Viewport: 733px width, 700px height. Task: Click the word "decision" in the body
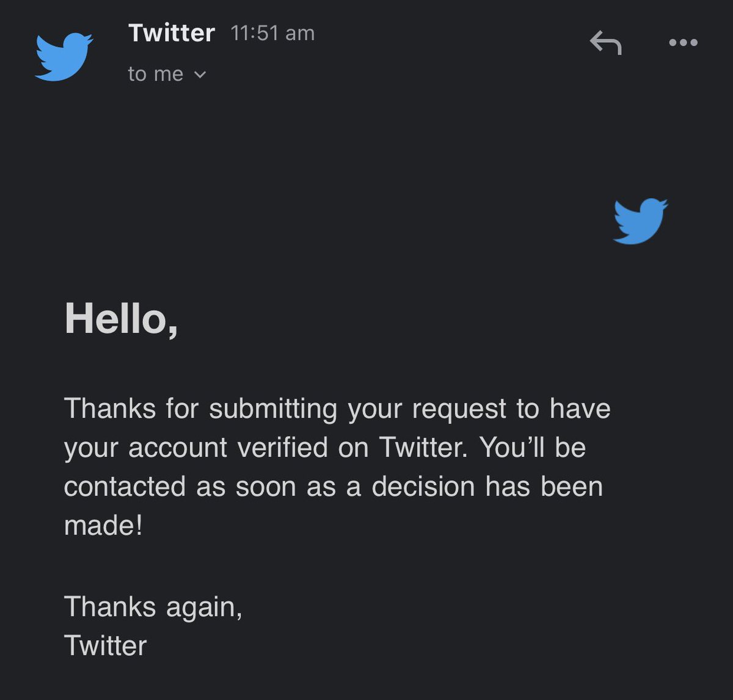coord(423,487)
